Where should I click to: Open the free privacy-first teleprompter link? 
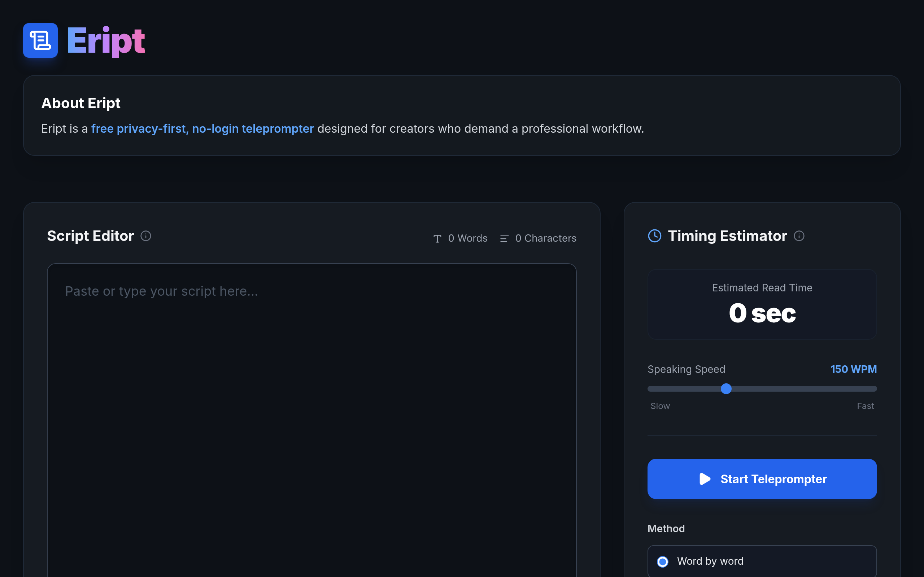202,129
